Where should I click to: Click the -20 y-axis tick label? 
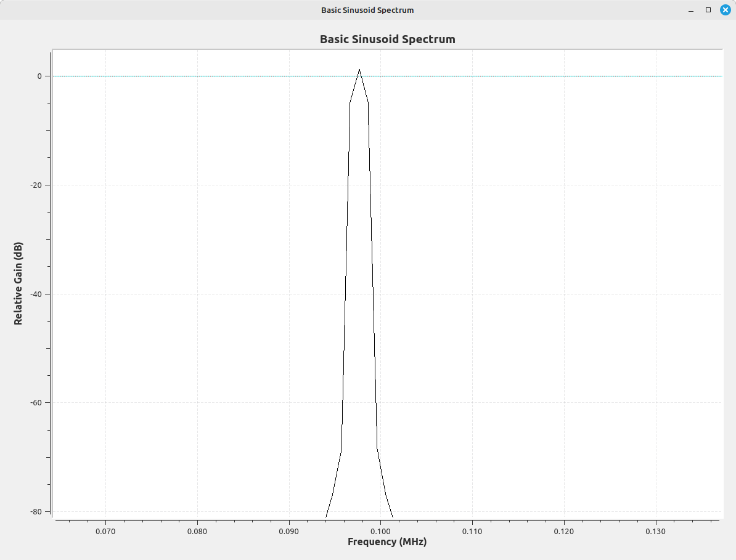coord(35,185)
